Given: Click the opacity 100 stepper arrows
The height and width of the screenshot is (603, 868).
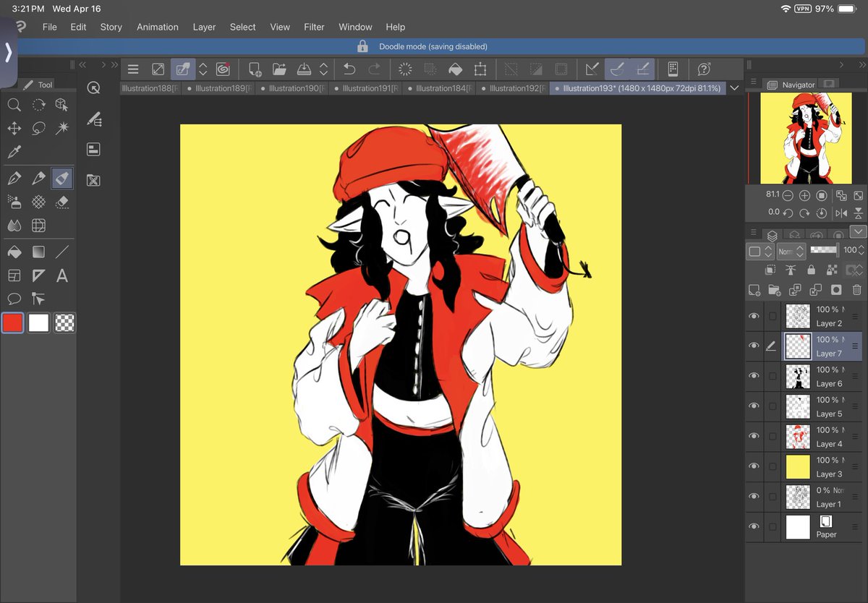Looking at the screenshot, I should point(861,249).
